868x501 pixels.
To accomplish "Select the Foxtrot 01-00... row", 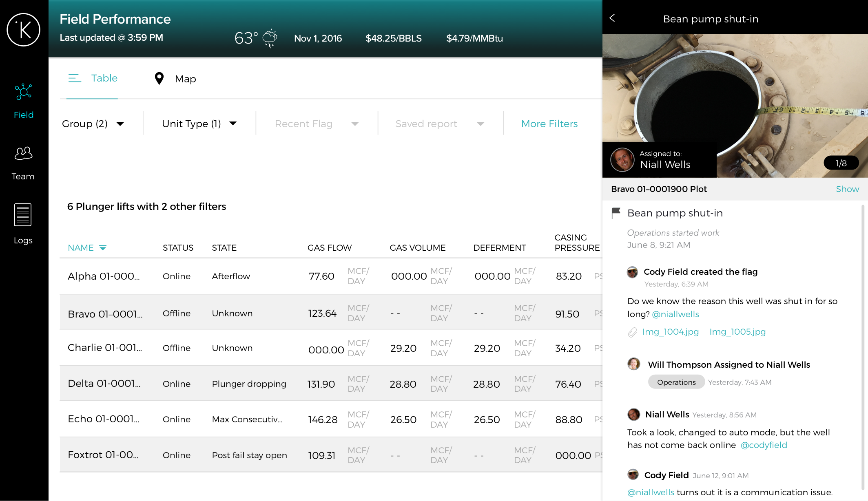I will pyautogui.click(x=331, y=455).
